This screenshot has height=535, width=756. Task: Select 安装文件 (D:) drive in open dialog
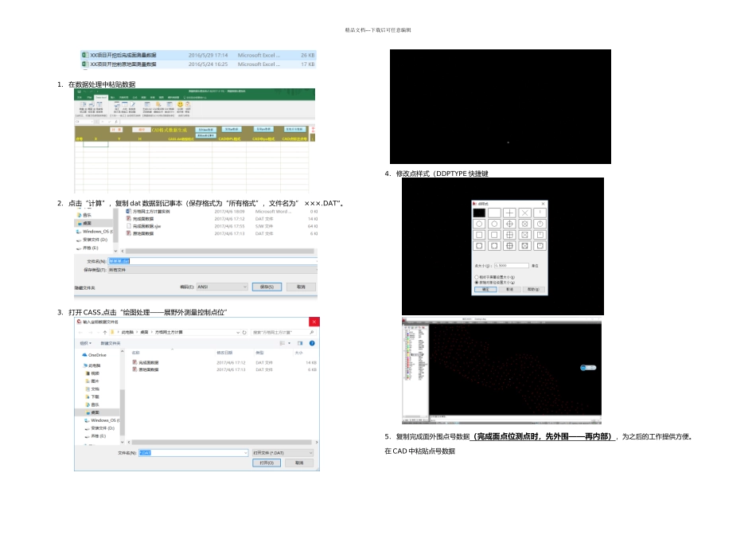[99, 428]
